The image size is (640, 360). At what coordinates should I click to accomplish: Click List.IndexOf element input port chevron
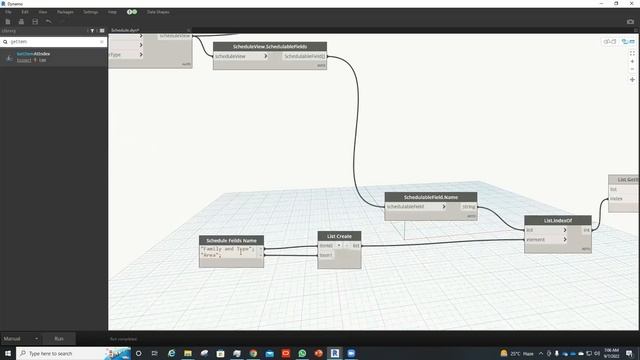pos(564,240)
